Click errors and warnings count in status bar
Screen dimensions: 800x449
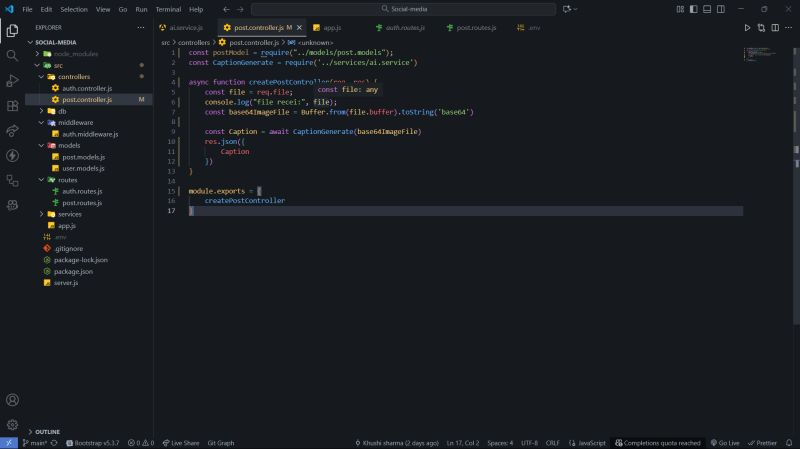[x=141, y=443]
